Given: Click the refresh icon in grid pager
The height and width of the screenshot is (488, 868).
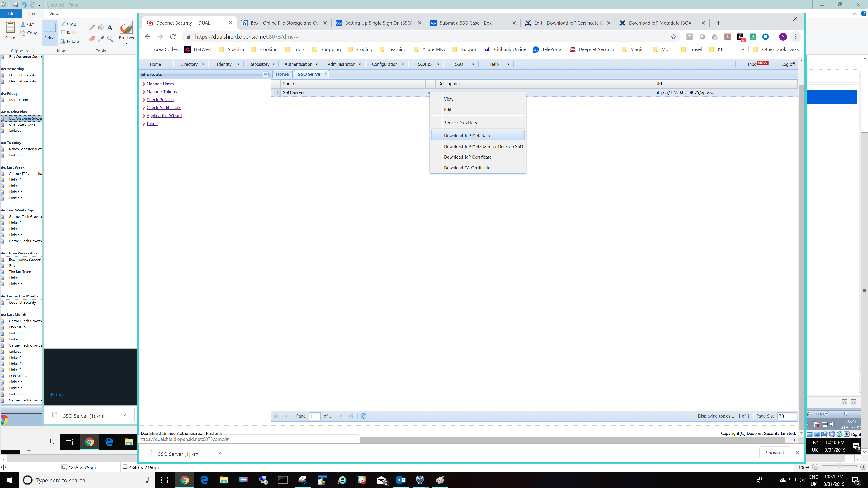Looking at the screenshot, I should pyautogui.click(x=363, y=416).
